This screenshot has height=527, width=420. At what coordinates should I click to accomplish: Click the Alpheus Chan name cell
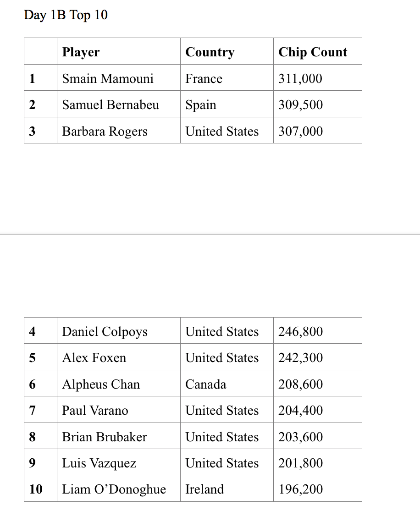[119, 383]
